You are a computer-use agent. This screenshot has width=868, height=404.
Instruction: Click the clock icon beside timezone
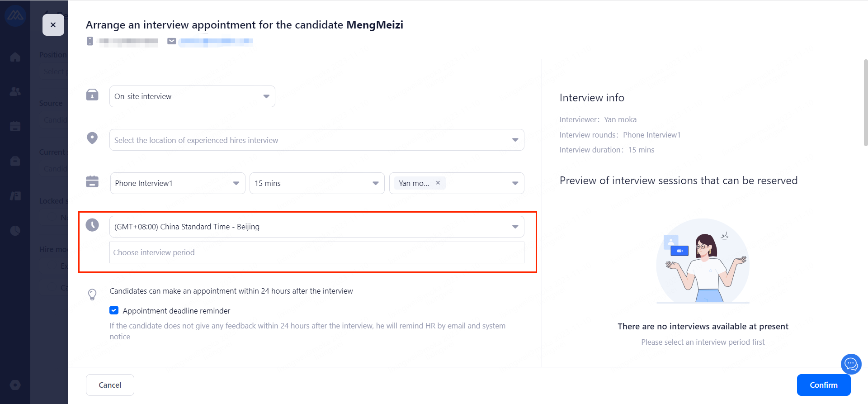(92, 225)
